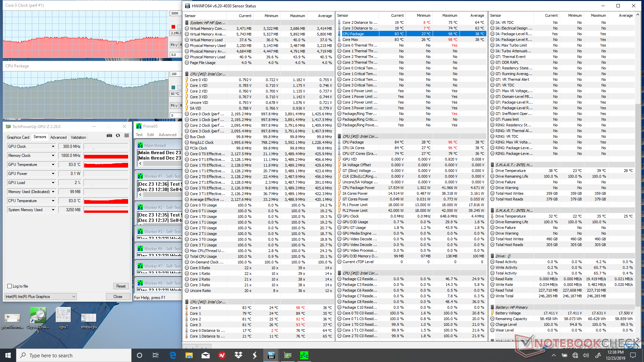Open the Prime95 Advanced menu
Image resolution: width=644 pixels, height=362 pixels.
[167, 135]
